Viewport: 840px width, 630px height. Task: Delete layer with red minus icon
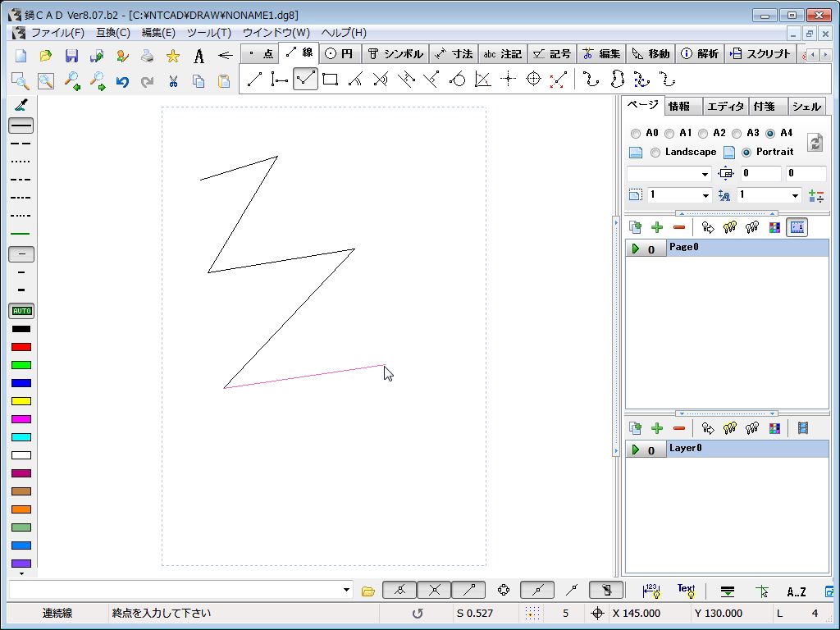[x=678, y=428]
